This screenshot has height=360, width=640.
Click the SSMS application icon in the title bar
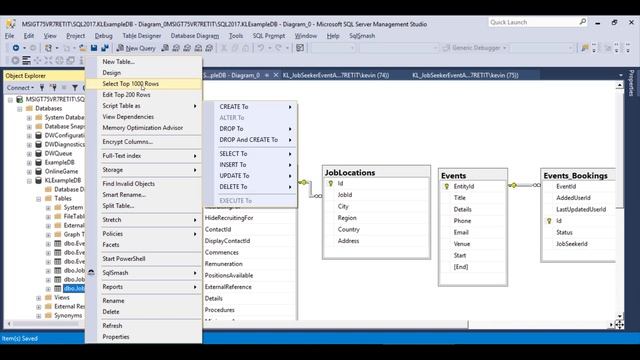tap(11, 24)
